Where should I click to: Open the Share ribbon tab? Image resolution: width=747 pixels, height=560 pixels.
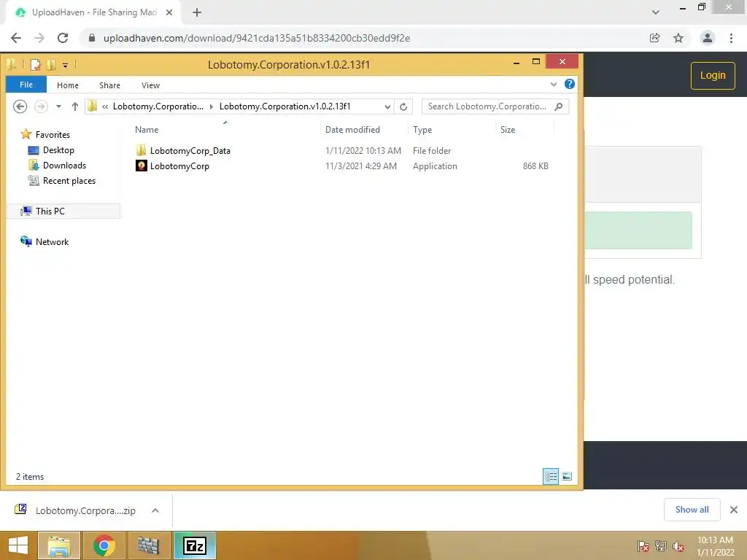click(109, 85)
